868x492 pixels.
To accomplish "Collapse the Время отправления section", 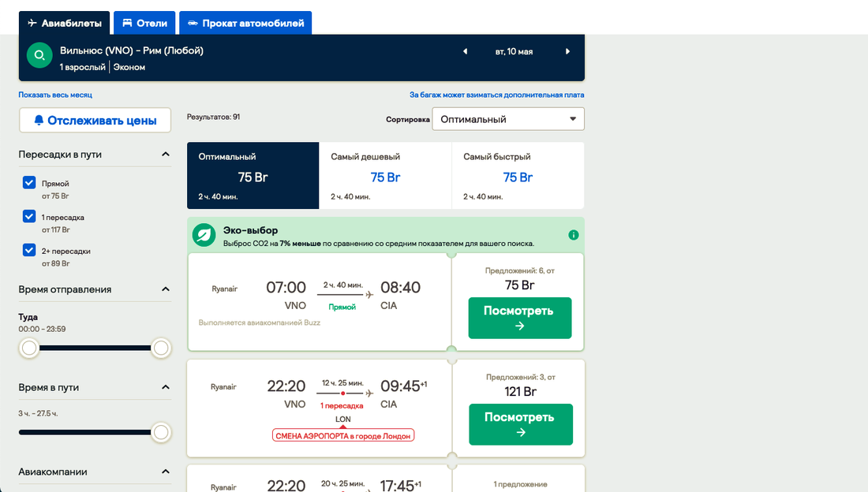I will point(166,289).
